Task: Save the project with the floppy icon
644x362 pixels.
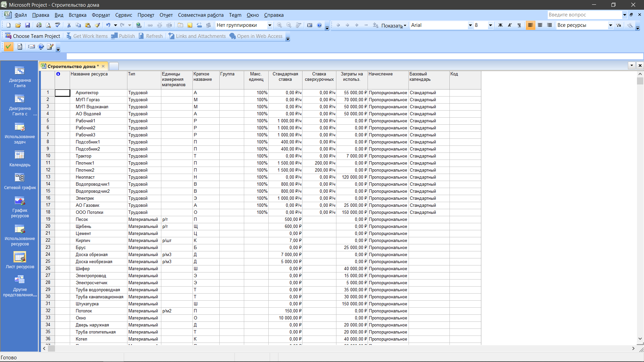Action: pos(28,25)
